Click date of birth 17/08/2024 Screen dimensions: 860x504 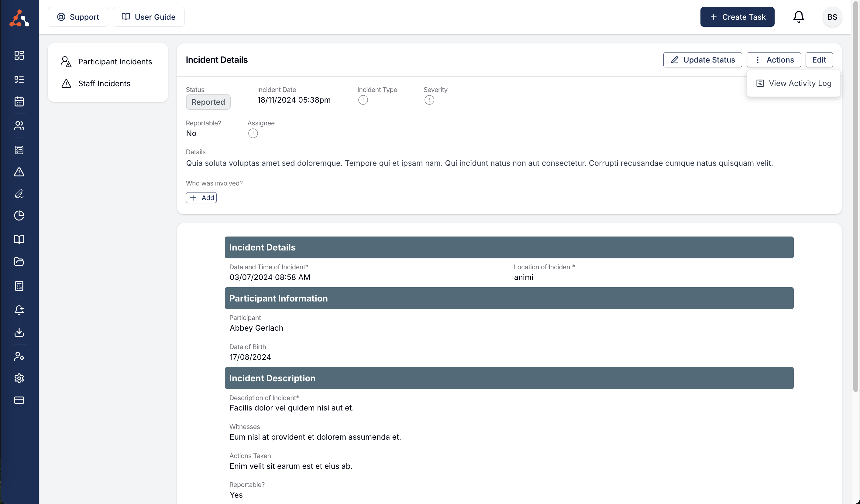[x=250, y=357]
